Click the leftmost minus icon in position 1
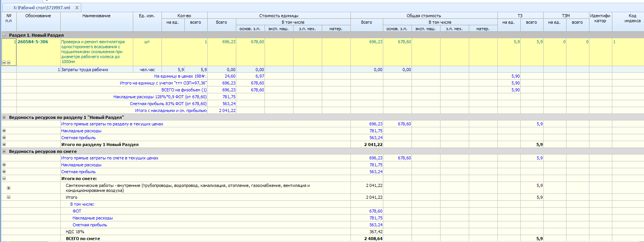The image size is (644, 242). pos(4,62)
